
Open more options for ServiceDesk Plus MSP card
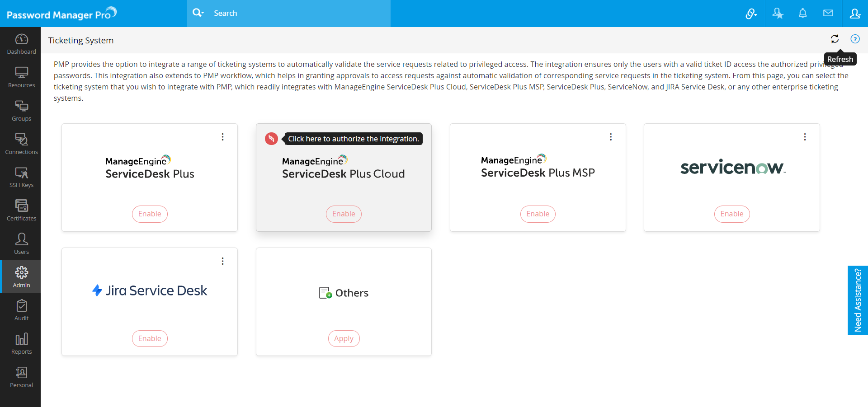tap(611, 137)
